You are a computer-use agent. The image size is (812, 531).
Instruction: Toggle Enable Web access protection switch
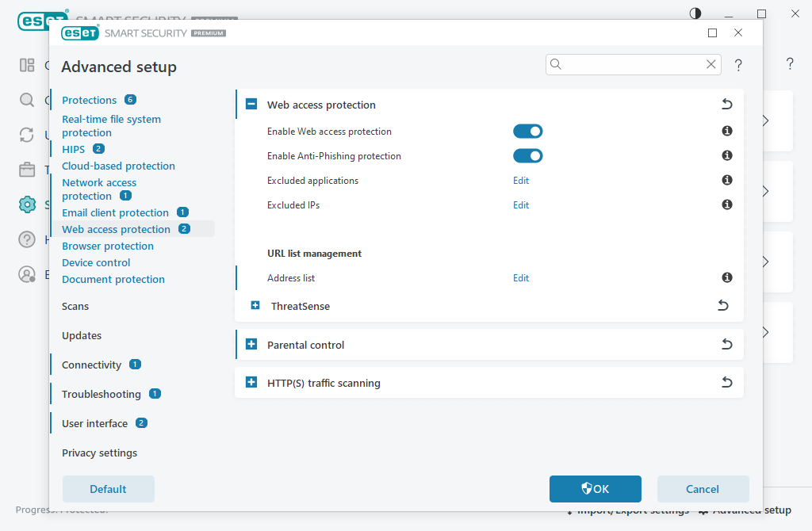coord(527,132)
